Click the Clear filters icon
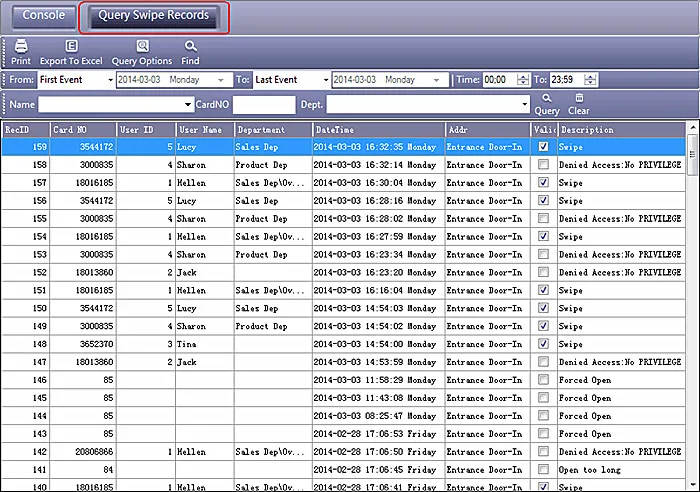700x492 pixels. click(579, 98)
